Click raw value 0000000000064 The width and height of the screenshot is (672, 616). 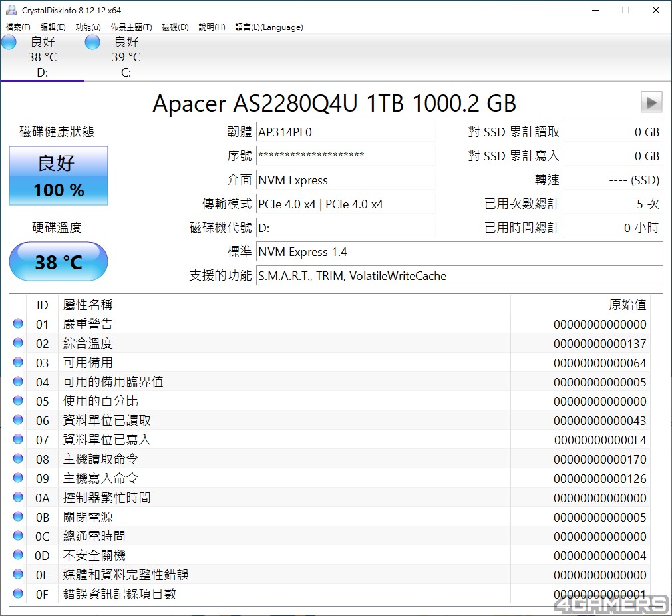tap(599, 363)
